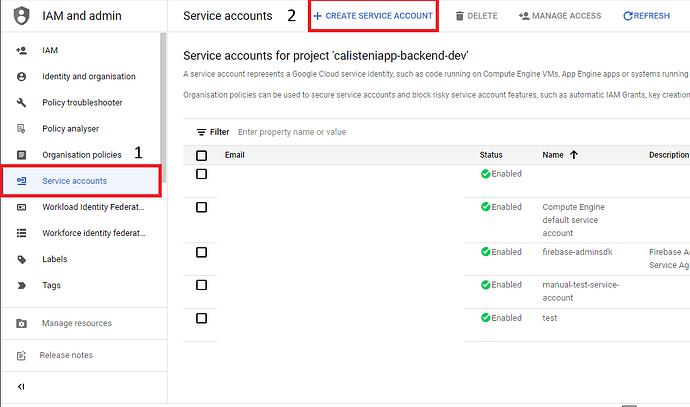Viewport: 690px width, 407px height.
Task: Open Organisation policies menu item
Action: point(81,155)
